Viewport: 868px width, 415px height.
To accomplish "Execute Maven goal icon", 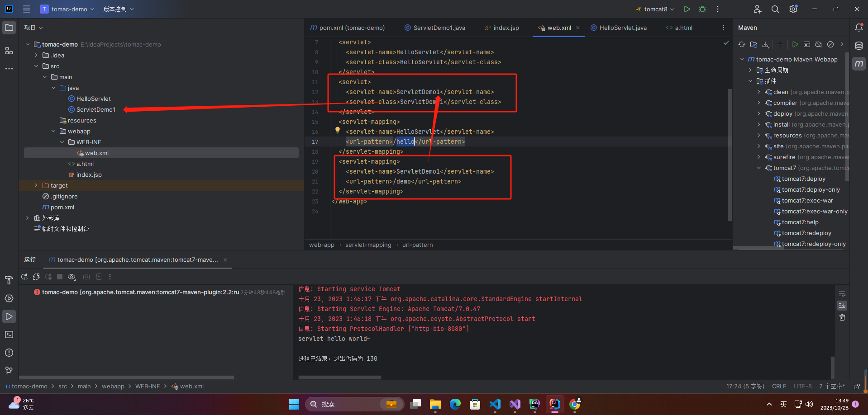I will coord(807,44).
